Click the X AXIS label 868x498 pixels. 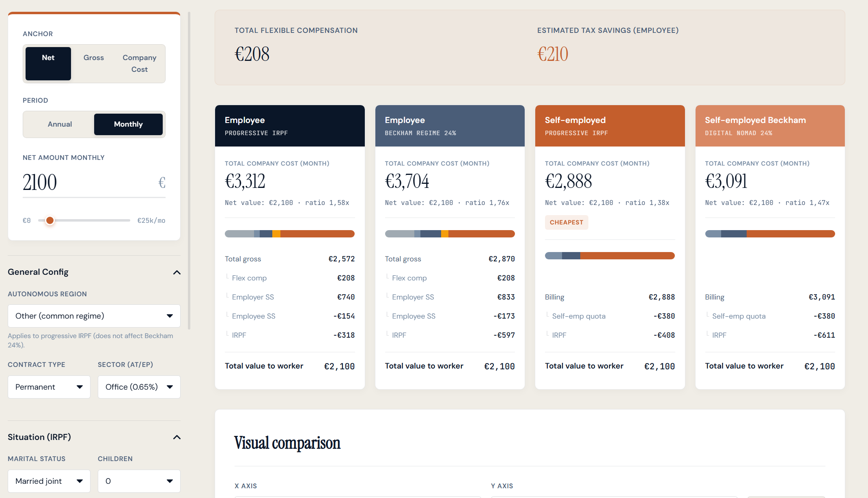246,486
